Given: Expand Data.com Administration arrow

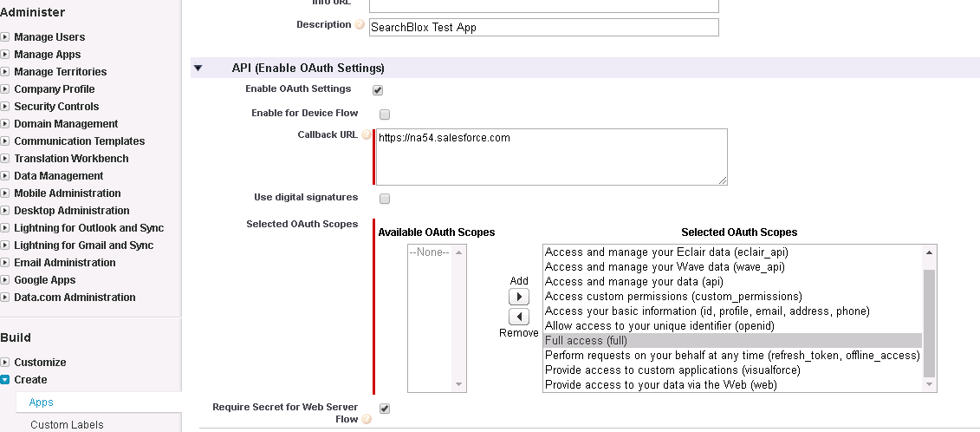Looking at the screenshot, I should 5,298.
